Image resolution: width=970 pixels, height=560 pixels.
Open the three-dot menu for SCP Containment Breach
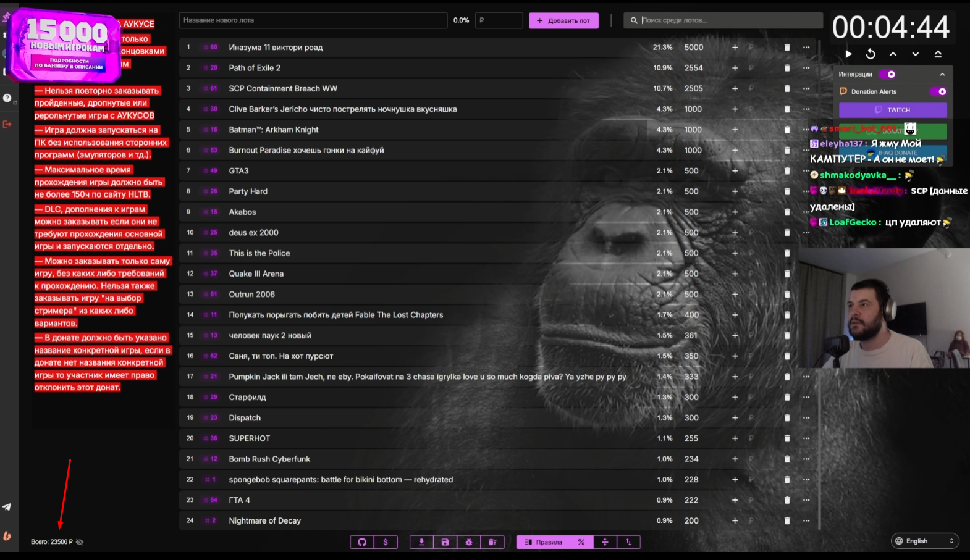(806, 88)
